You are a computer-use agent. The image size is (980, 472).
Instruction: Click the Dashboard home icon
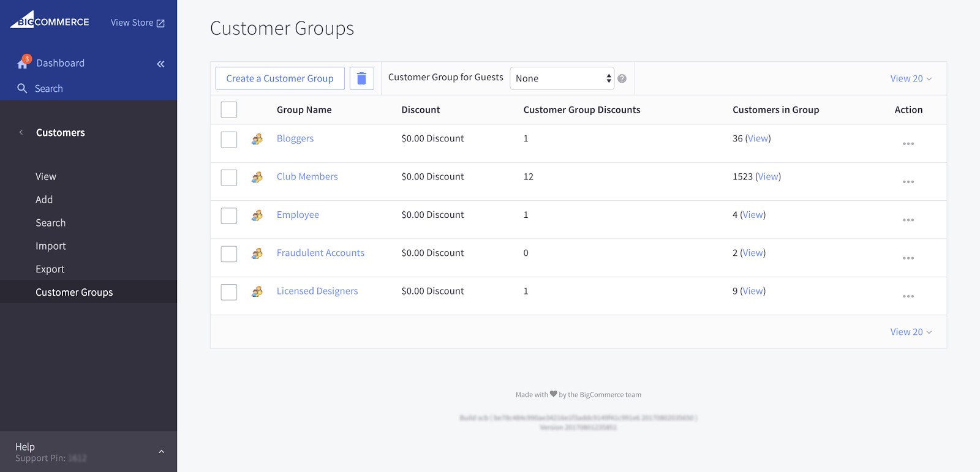[x=23, y=63]
